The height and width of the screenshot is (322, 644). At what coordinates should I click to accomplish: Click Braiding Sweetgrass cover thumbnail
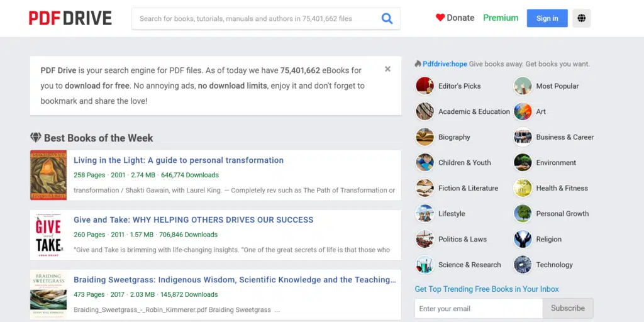(48, 294)
